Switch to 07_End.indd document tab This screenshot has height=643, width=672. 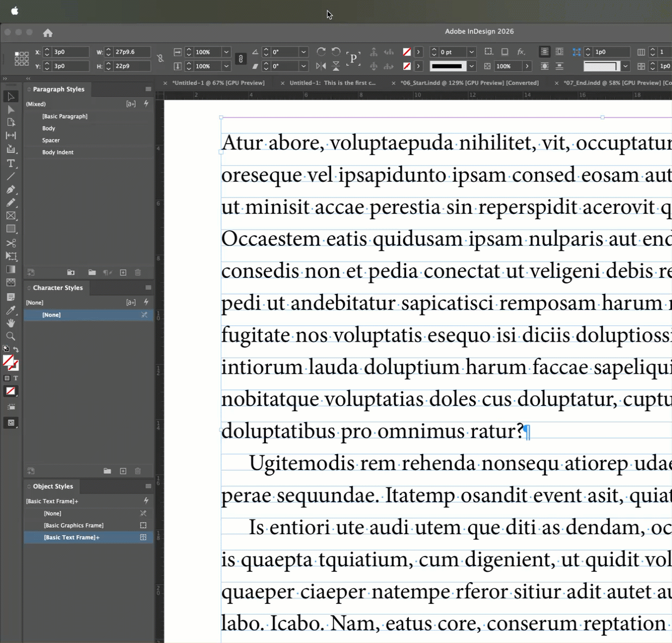tap(617, 83)
